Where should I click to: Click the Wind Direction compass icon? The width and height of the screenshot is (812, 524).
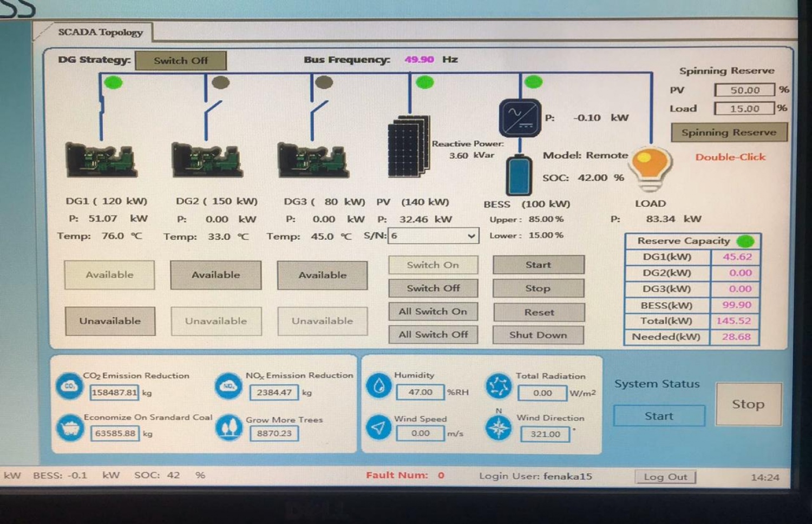498,428
